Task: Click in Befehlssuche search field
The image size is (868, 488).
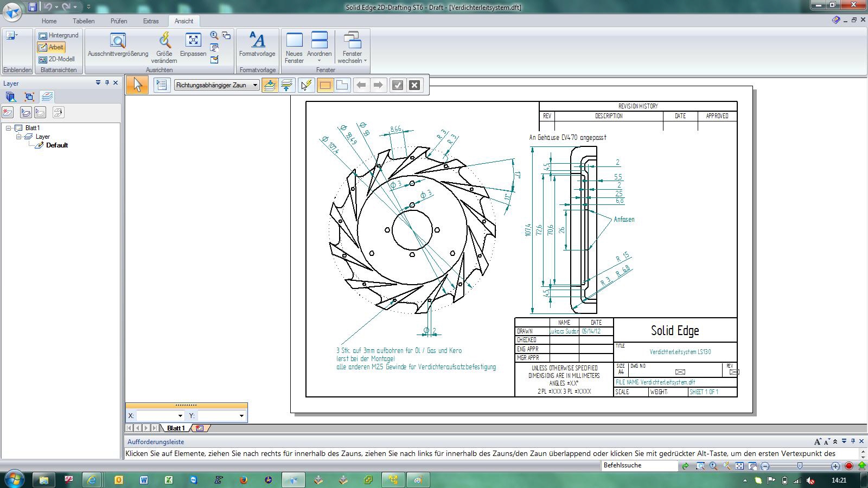Action: [640, 466]
